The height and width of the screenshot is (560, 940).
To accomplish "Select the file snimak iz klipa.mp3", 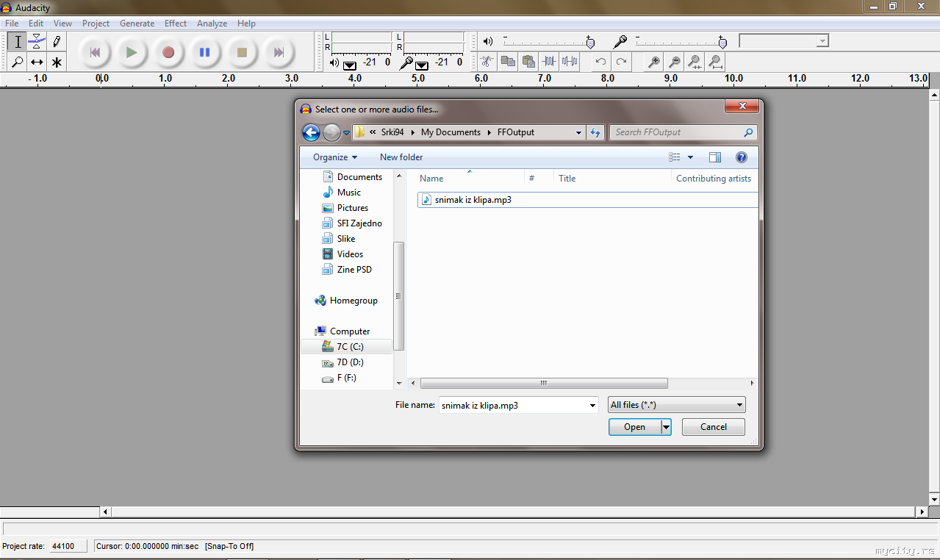I will pos(473,200).
